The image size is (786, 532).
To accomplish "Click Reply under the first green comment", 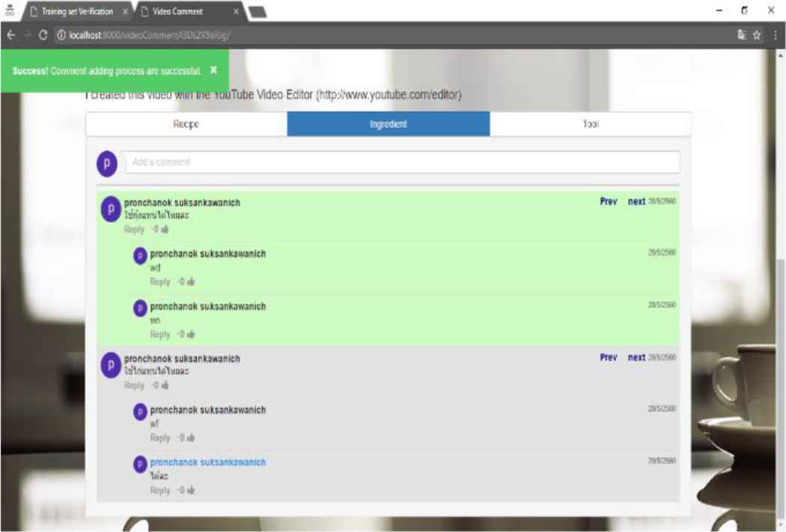I will (134, 230).
